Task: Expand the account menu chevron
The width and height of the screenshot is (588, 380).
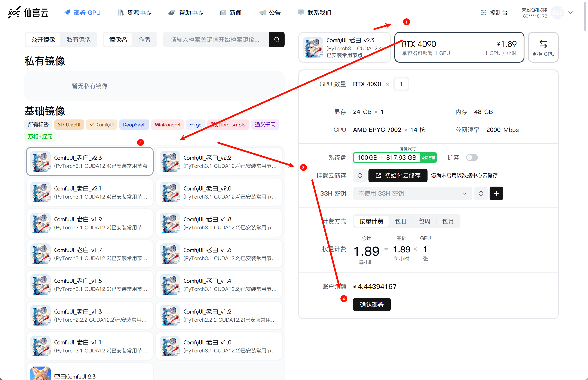Action: tap(570, 13)
